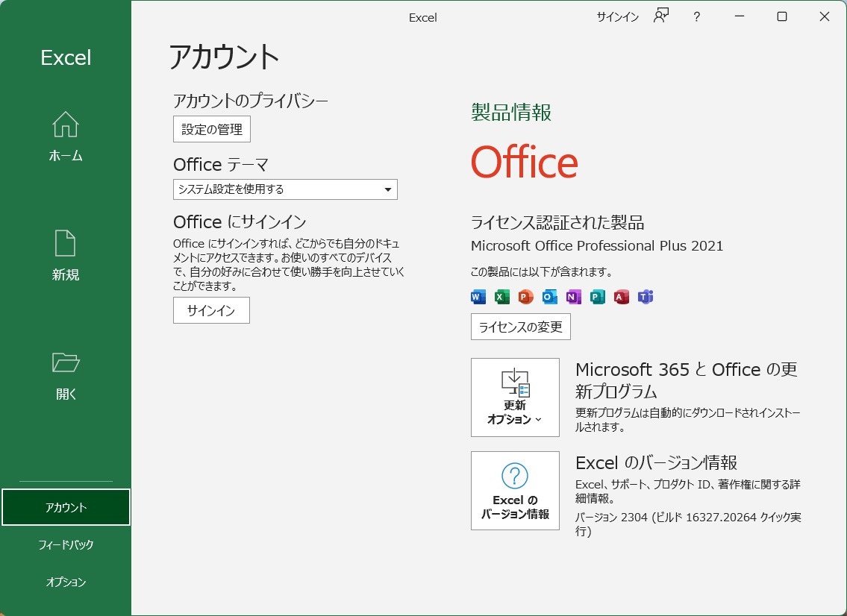
Task: Minimize the Excel window
Action: point(740,16)
